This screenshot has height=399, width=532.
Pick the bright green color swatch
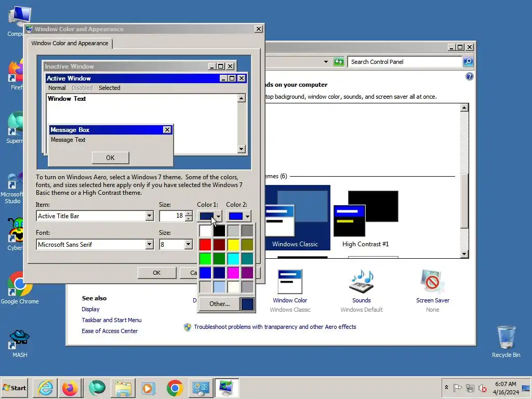point(205,259)
